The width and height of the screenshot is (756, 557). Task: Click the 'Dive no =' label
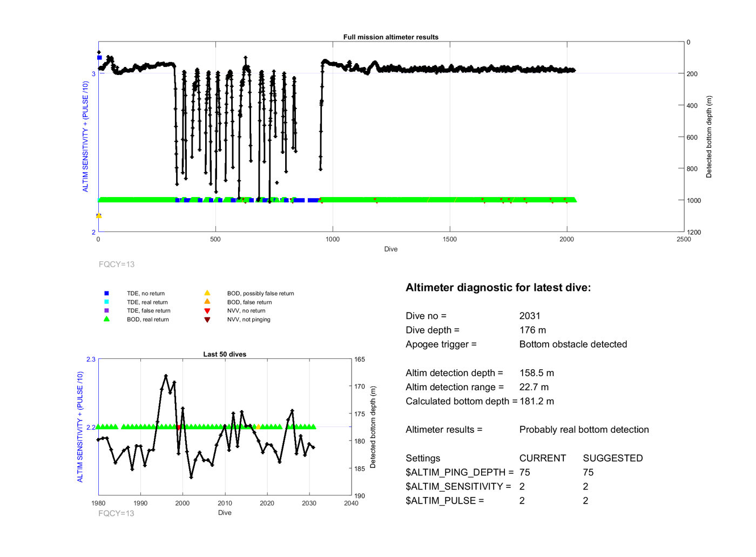(426, 316)
